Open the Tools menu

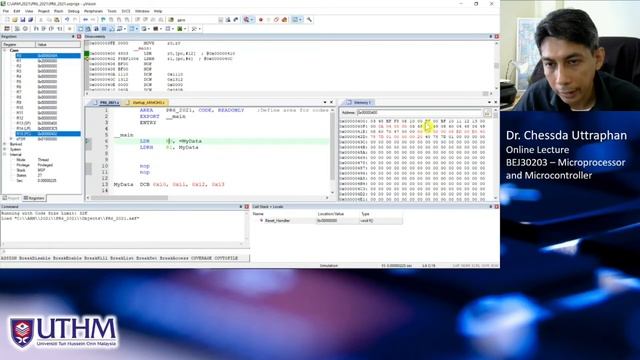[x=112, y=11]
